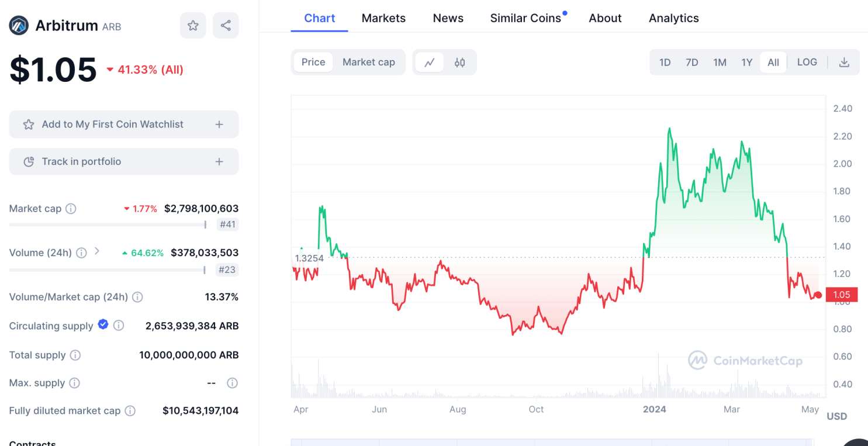
Task: Click the ARB ticker symbol
Action: click(112, 27)
